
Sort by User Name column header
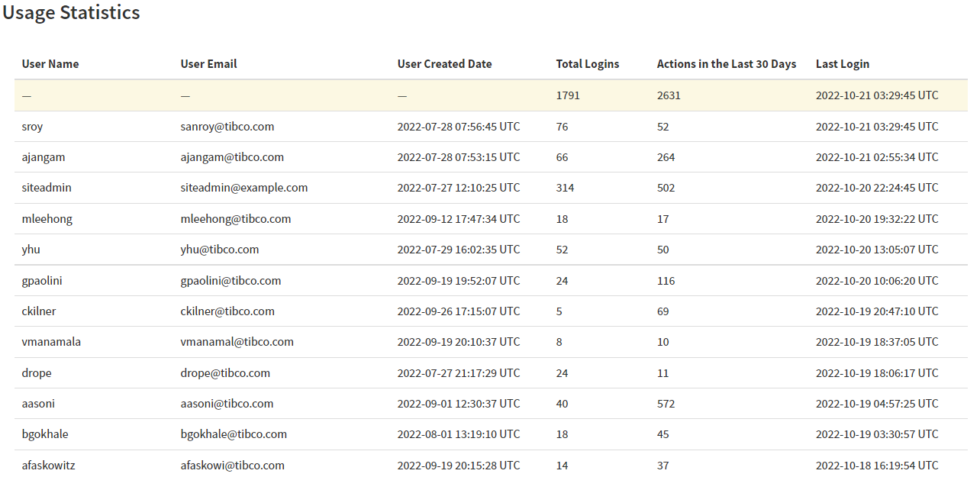pyautogui.click(x=50, y=64)
